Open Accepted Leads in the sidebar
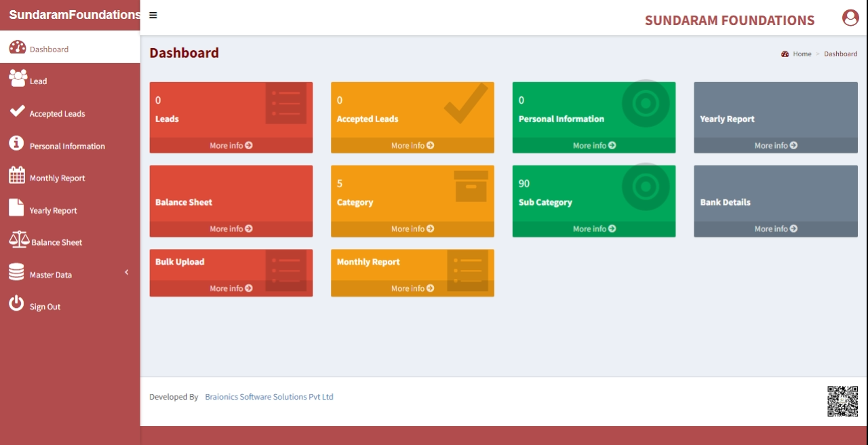This screenshot has width=868, height=445. pyautogui.click(x=58, y=114)
